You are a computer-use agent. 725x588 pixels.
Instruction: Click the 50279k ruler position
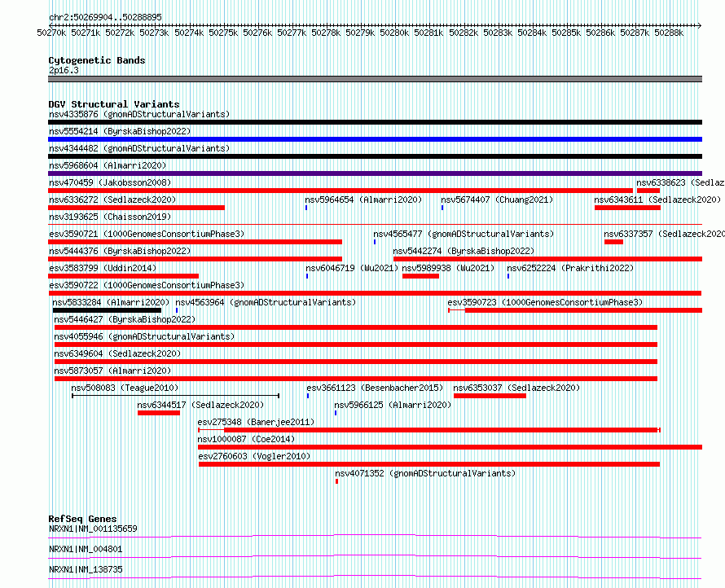click(x=360, y=33)
